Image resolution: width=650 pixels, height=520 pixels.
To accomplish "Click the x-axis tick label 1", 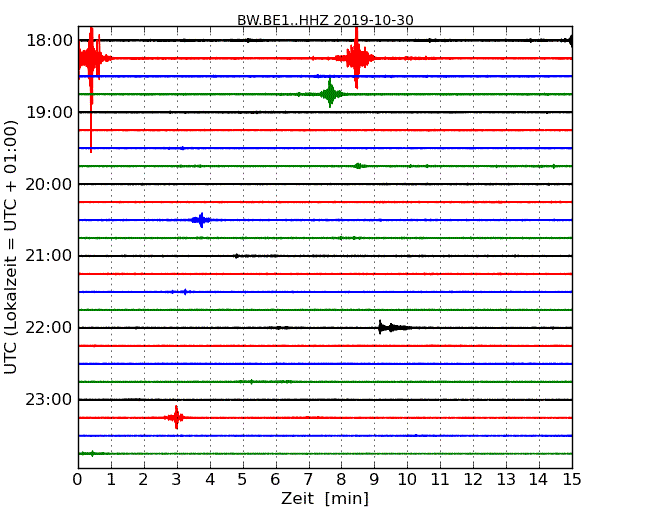I will (111, 480).
